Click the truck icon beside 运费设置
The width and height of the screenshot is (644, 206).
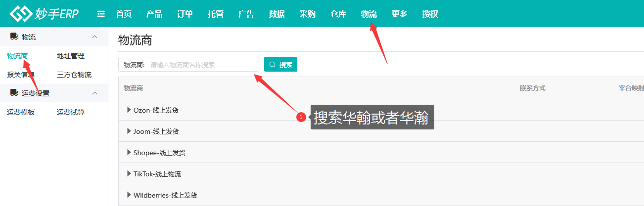(14, 93)
